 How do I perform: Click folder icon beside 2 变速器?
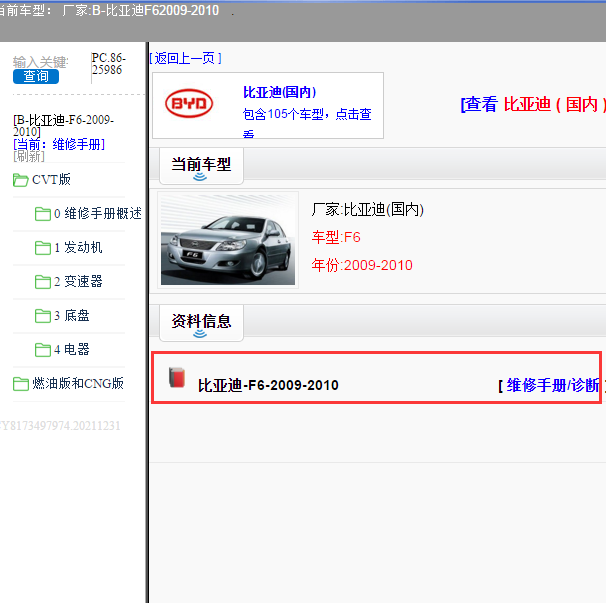pos(43,282)
